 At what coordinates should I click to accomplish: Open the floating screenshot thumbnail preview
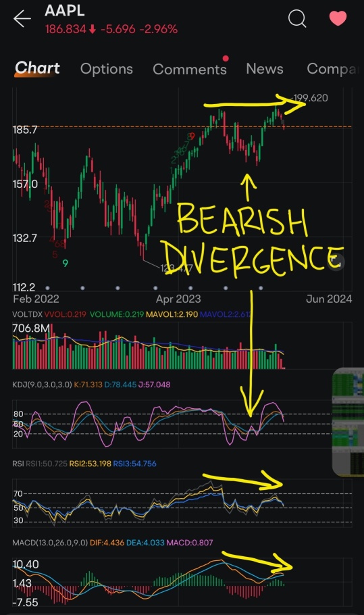tap(348, 422)
